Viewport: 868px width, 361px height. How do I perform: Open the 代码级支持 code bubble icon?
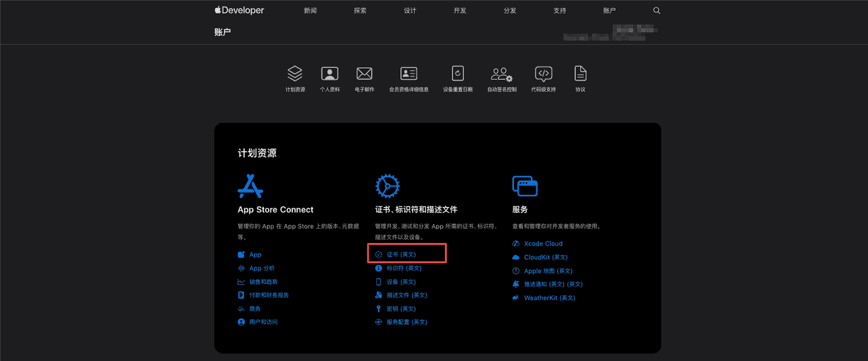tap(543, 74)
